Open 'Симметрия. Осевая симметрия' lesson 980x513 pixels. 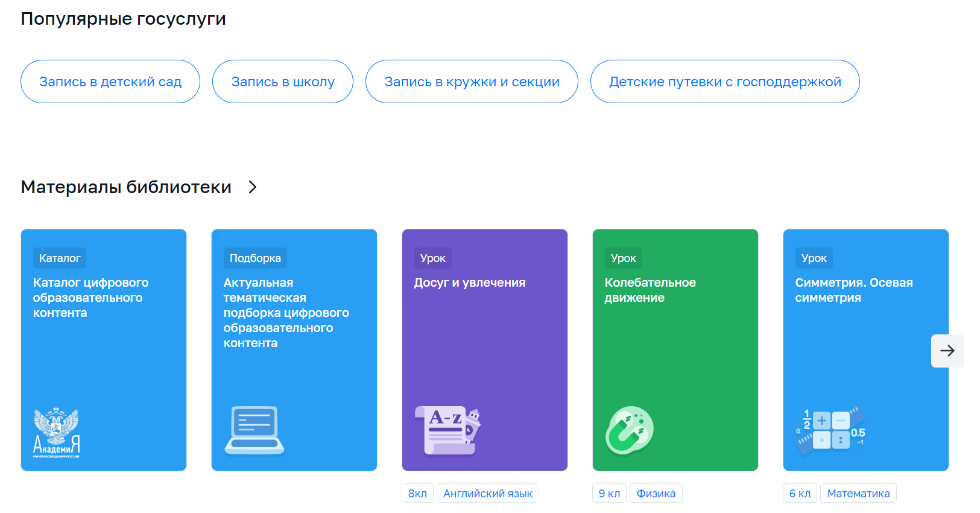click(854, 290)
